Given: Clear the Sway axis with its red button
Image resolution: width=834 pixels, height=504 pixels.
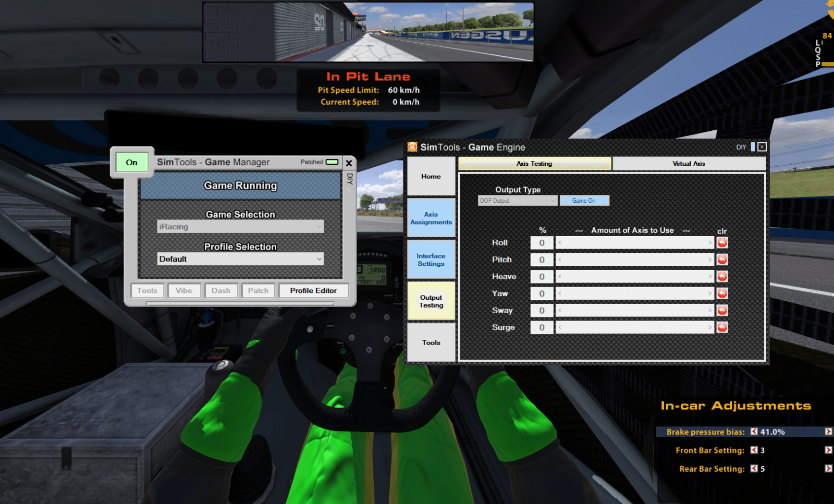Looking at the screenshot, I should (722, 310).
